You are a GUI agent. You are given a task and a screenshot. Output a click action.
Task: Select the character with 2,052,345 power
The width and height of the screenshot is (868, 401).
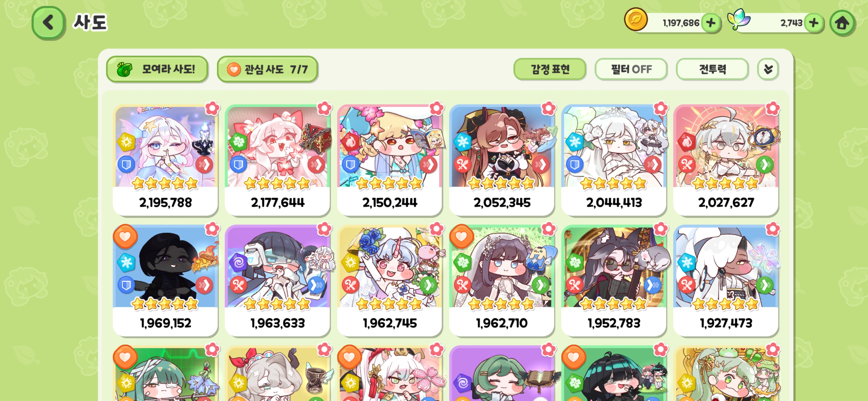(x=502, y=160)
